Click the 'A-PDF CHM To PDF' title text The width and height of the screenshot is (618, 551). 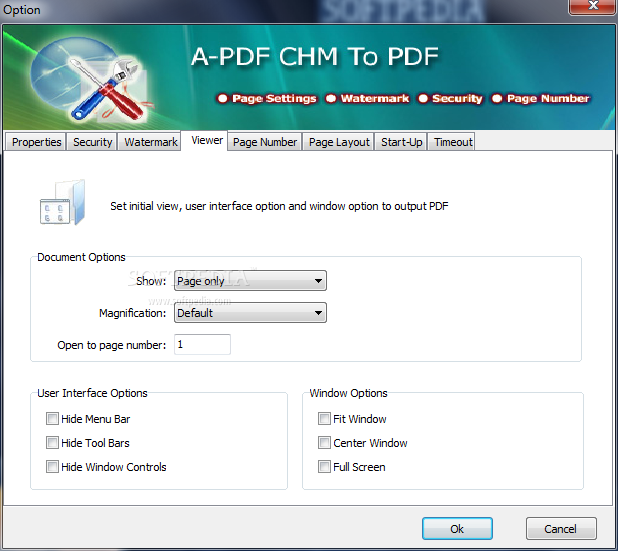[315, 56]
